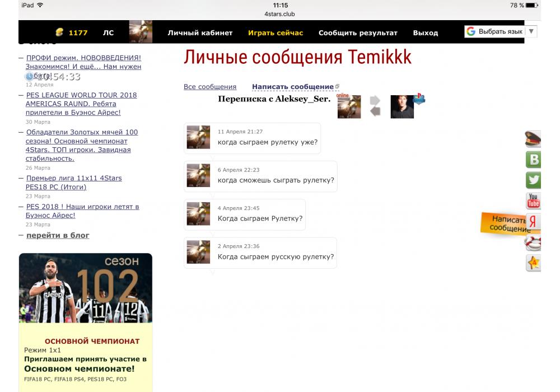Click the season 102 championship banner image

pos(86,288)
